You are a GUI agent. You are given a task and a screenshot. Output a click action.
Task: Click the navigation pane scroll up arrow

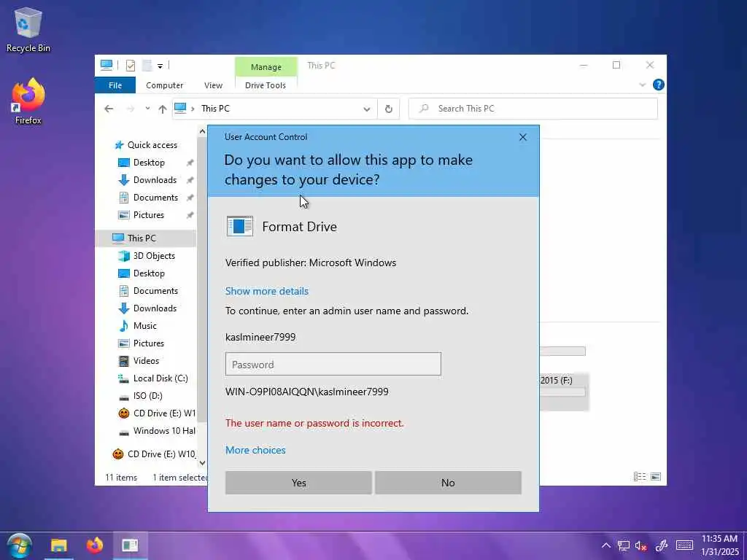[x=202, y=131]
